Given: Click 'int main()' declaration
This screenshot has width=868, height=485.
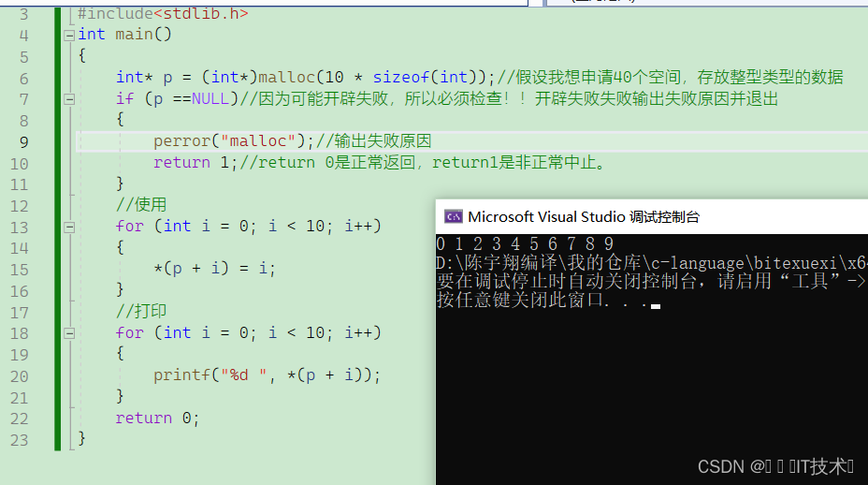Looking at the screenshot, I should pos(124,35).
